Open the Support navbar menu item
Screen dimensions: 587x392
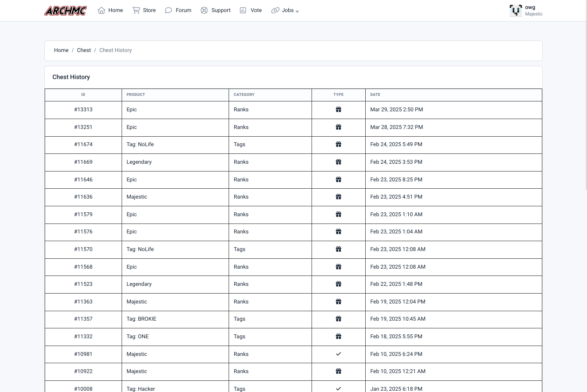215,10
